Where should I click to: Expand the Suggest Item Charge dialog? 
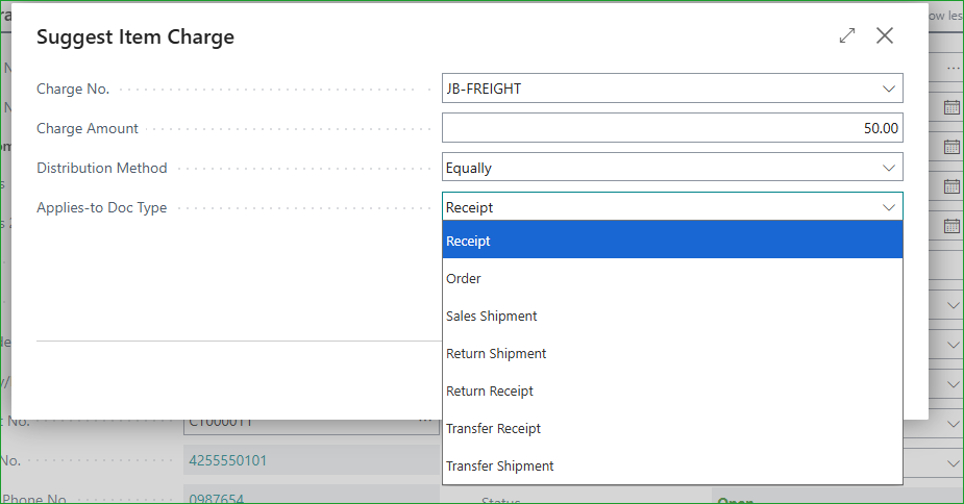click(847, 36)
